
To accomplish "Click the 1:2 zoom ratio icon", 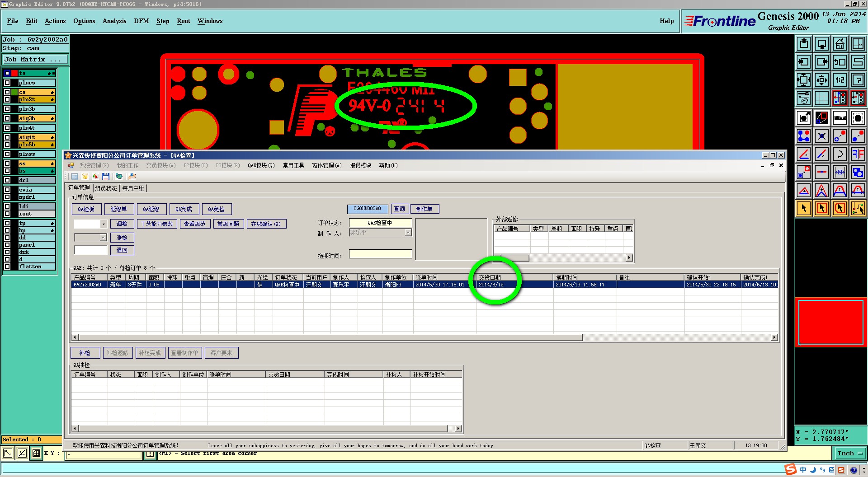I will (840, 80).
